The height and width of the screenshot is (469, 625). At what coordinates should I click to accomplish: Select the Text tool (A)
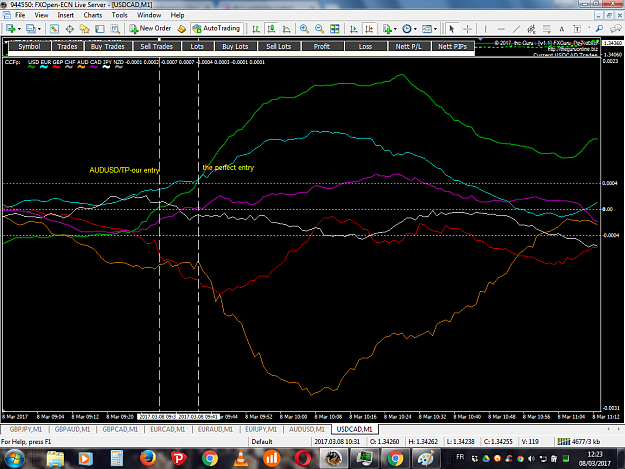click(x=562, y=29)
